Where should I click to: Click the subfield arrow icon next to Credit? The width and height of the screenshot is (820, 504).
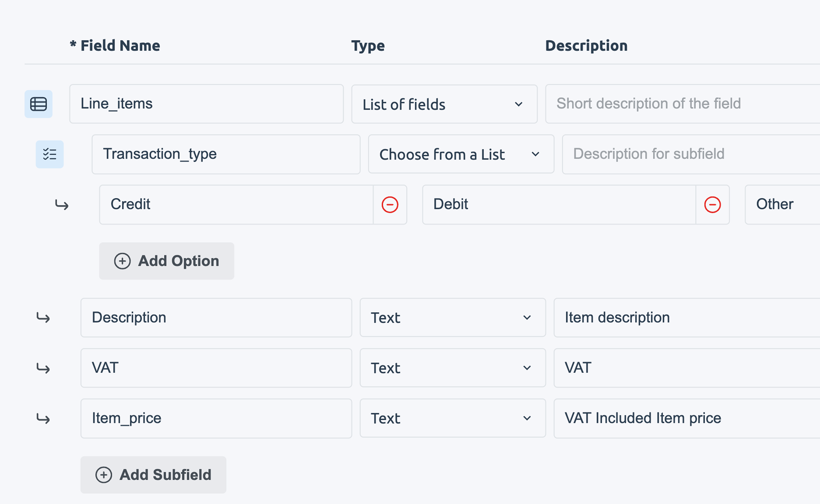point(62,205)
